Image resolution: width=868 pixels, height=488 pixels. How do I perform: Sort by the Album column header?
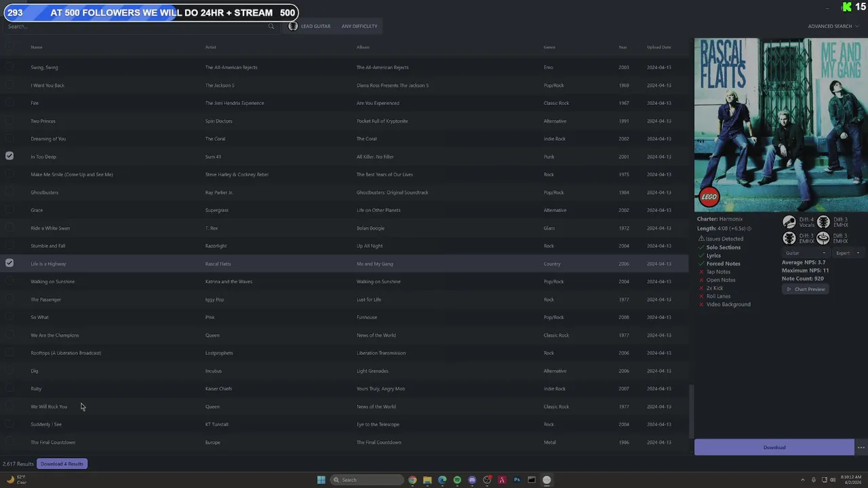coord(363,47)
